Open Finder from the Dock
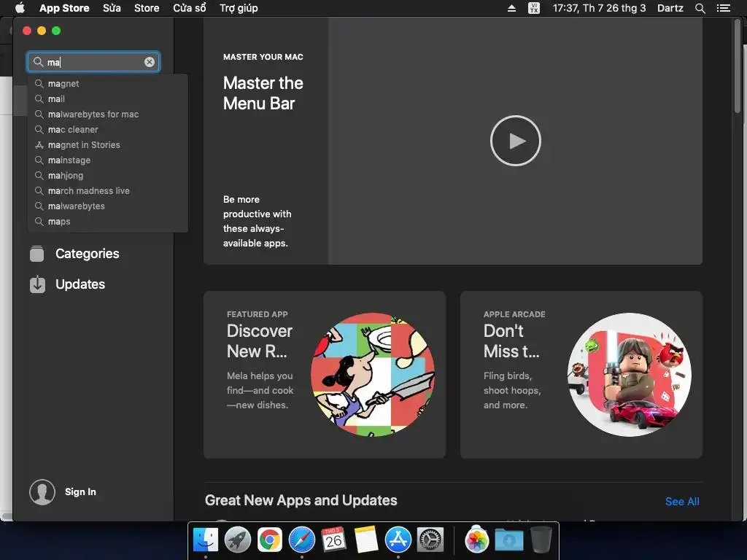The image size is (747, 560). coord(206,540)
